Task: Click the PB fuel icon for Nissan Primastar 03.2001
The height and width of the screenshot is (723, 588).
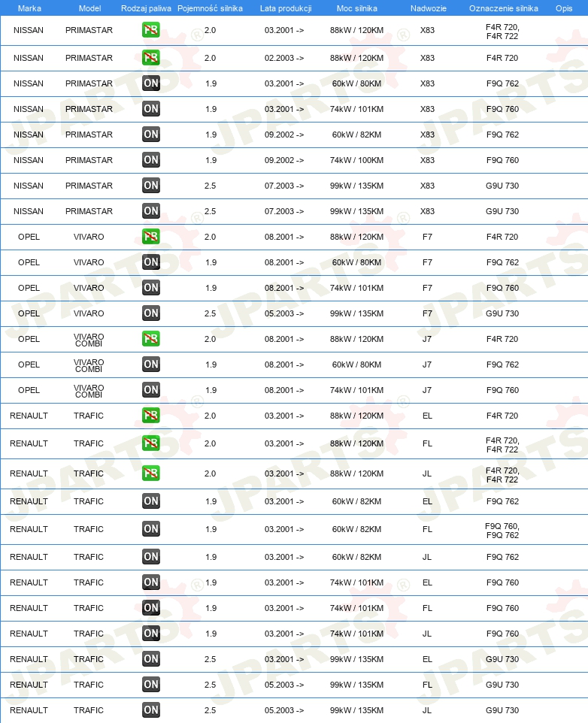Action: 151,30
